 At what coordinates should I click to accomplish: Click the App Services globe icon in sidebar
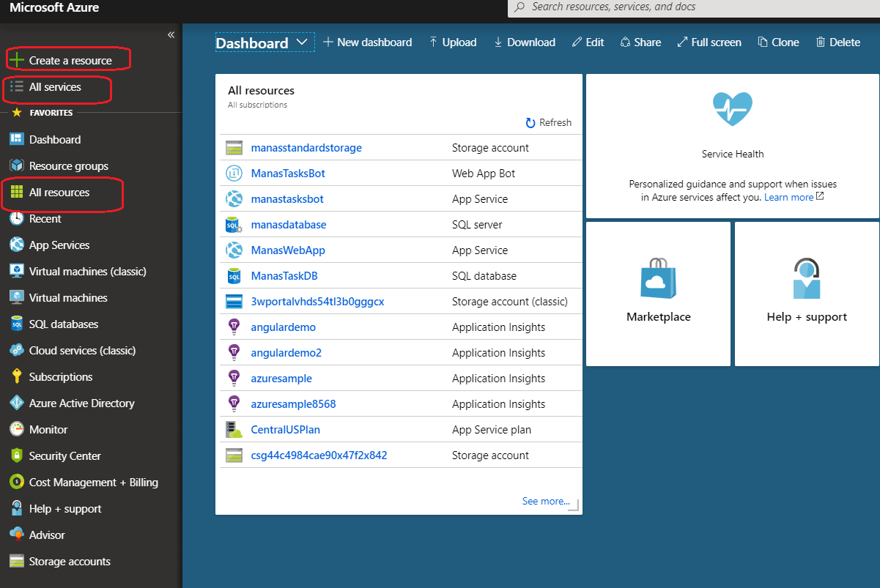point(17,245)
